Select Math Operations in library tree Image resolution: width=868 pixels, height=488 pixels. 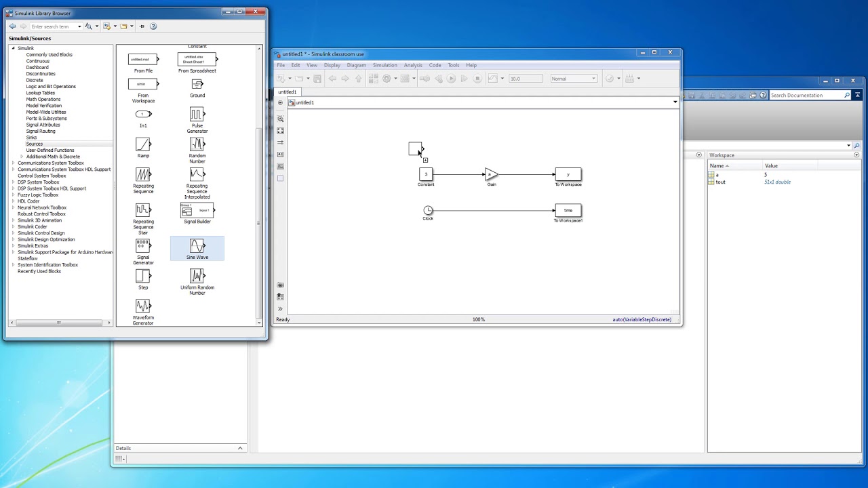43,99
